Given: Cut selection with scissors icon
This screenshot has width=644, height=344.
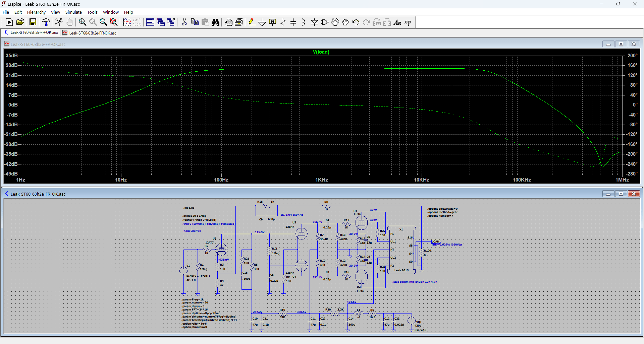Looking at the screenshot, I should 184,22.
